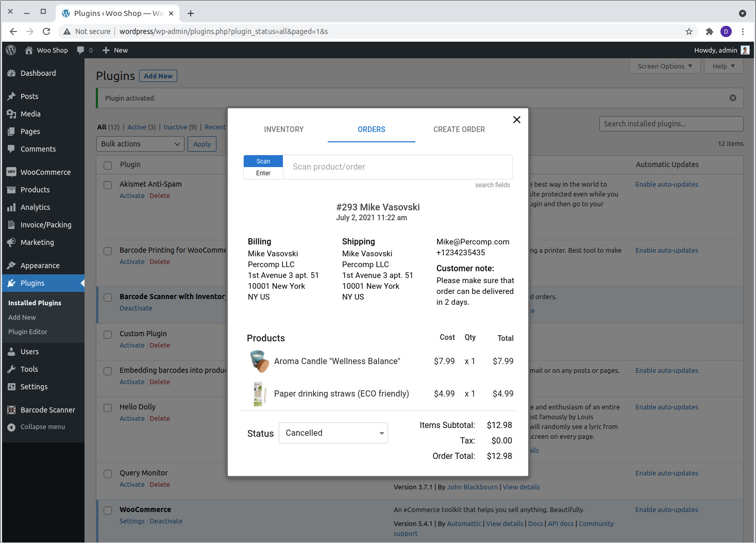The height and width of the screenshot is (543, 756).
Task: Open the order Status dropdown
Action: 333,433
